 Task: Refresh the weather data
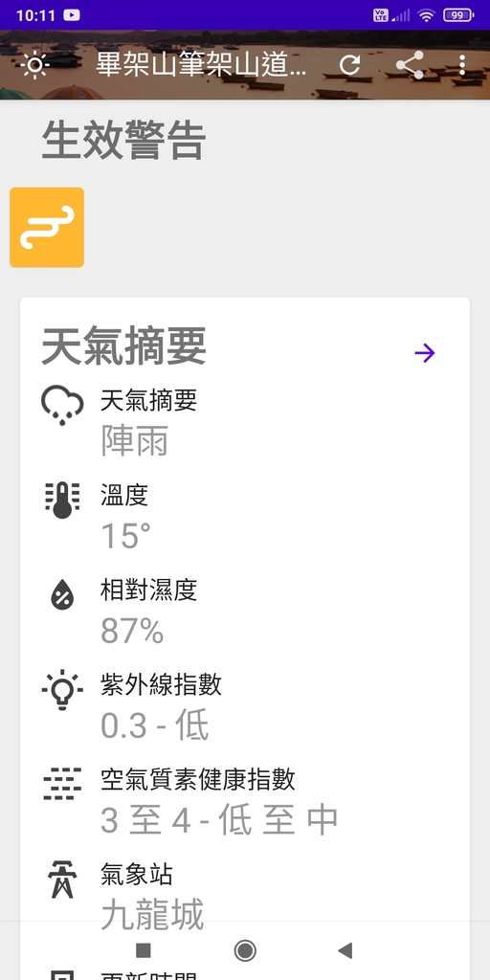click(x=350, y=65)
